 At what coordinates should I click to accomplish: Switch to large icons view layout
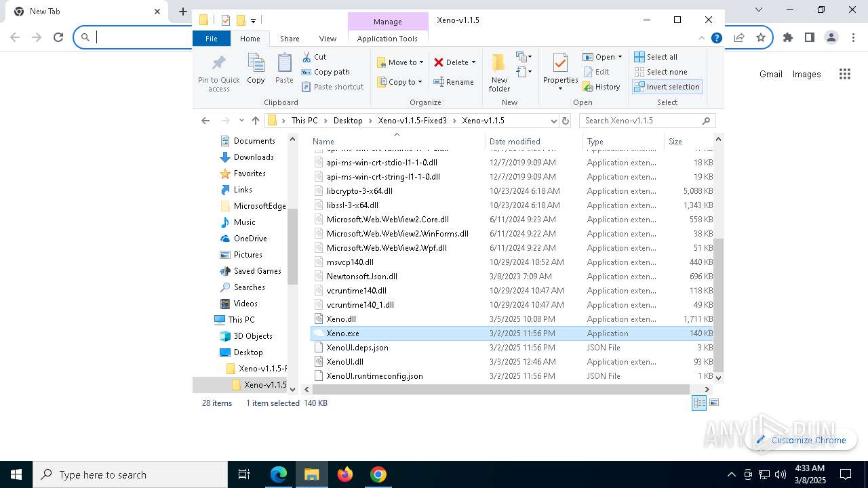click(713, 403)
